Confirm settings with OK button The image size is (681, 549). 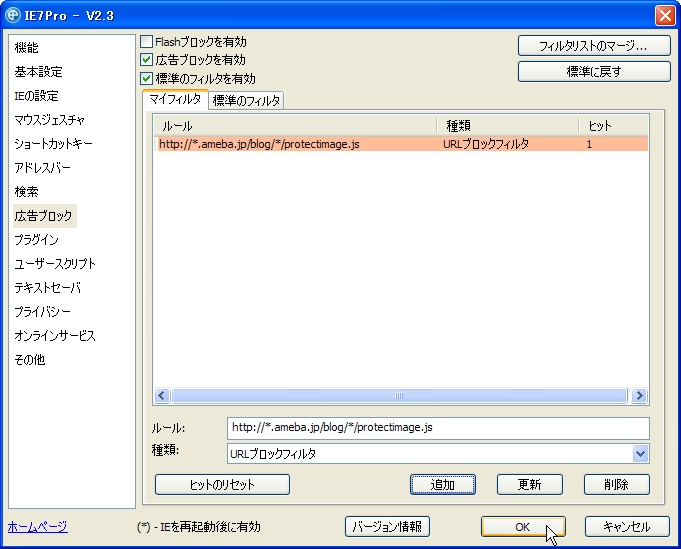click(x=522, y=527)
